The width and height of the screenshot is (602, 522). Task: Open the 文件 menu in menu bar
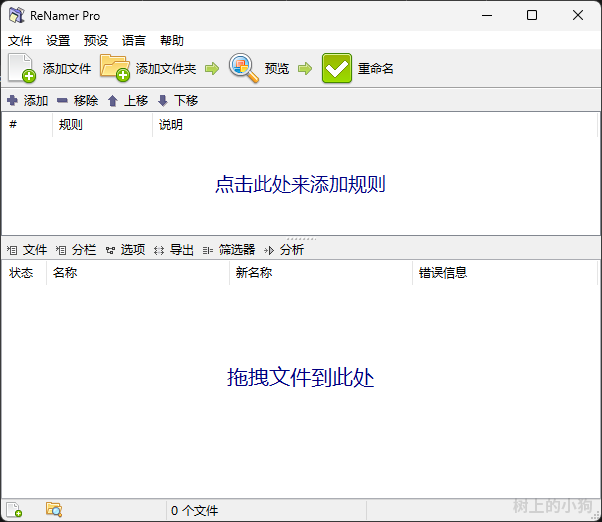[20, 41]
